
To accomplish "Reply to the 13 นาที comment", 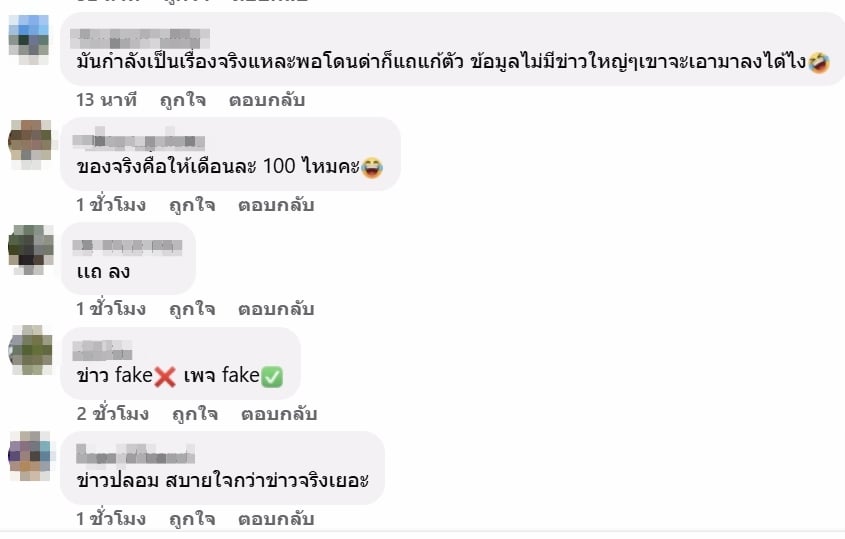I will (x=267, y=100).
